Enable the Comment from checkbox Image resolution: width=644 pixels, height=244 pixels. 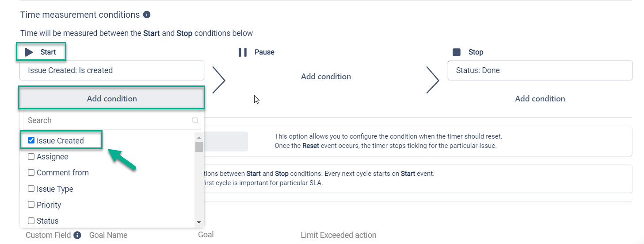[x=31, y=173]
